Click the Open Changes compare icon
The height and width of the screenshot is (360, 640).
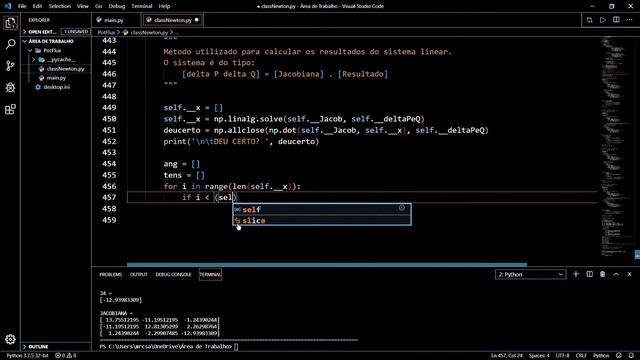pos(589,20)
